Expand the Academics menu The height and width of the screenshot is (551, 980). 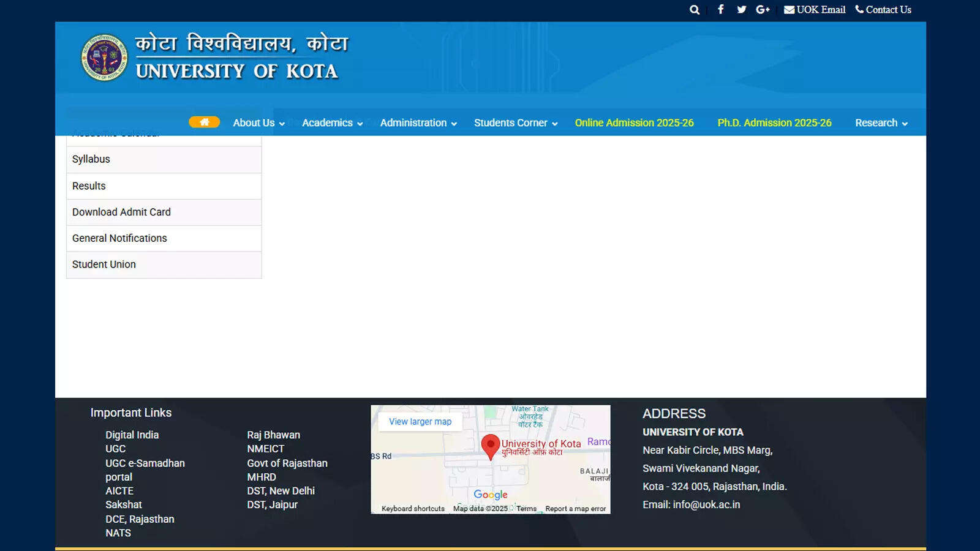[x=333, y=122]
